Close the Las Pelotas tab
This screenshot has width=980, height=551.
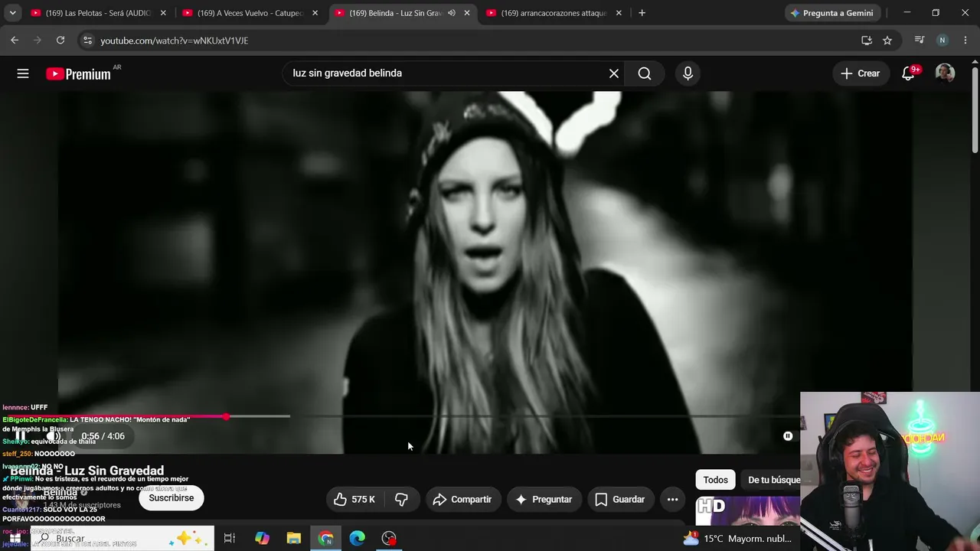pos(163,13)
